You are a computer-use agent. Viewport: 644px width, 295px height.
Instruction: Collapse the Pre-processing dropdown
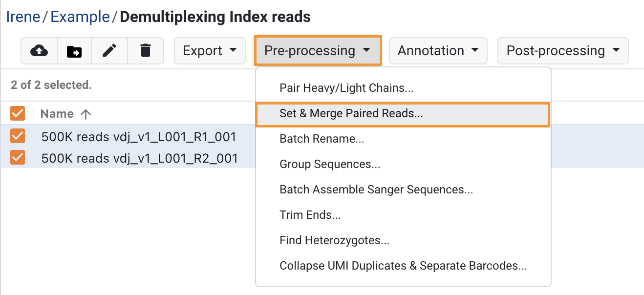(x=318, y=50)
